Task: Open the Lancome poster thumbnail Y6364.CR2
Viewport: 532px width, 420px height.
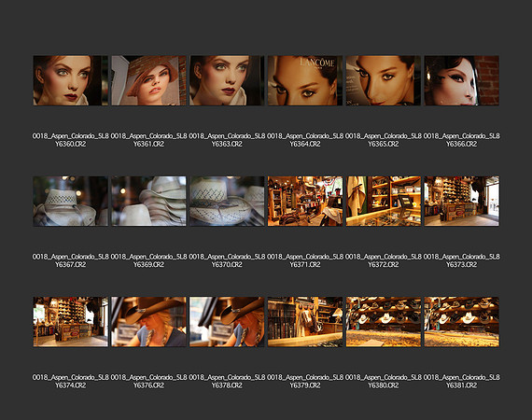Action: pos(305,80)
